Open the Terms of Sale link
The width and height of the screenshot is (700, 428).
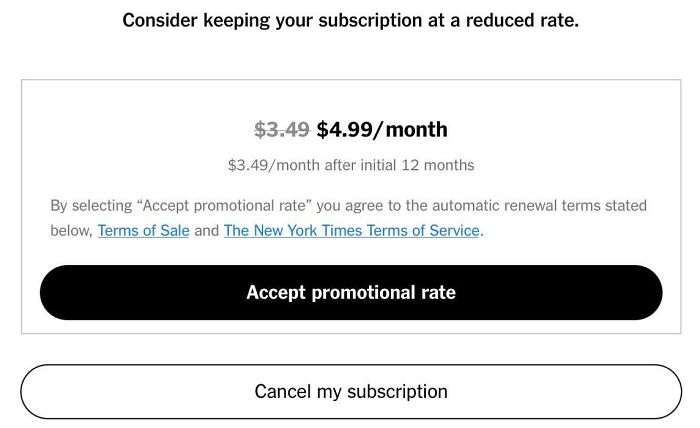[x=143, y=231]
